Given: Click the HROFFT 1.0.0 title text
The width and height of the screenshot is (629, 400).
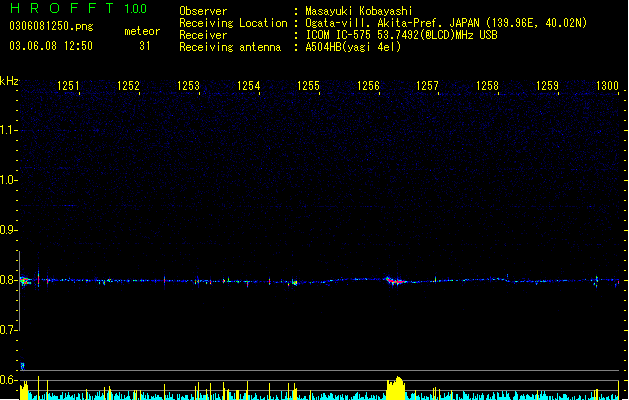Looking at the screenshot, I should (x=79, y=8).
